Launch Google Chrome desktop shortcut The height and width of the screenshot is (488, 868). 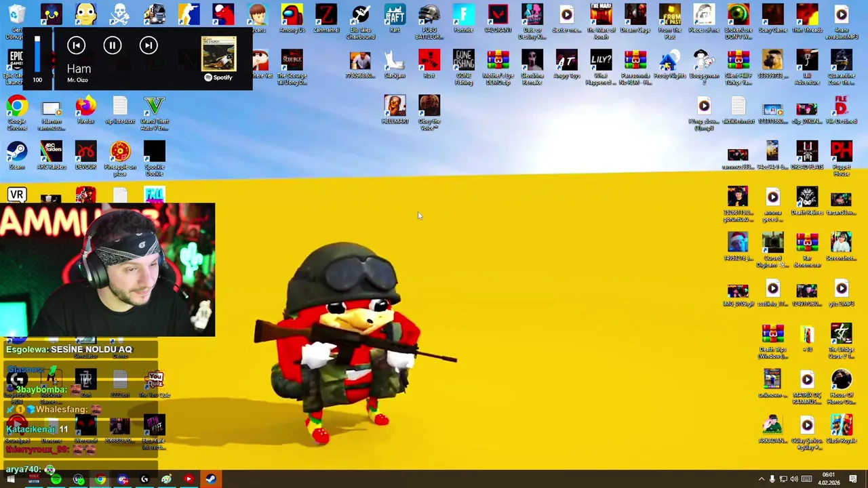[17, 113]
